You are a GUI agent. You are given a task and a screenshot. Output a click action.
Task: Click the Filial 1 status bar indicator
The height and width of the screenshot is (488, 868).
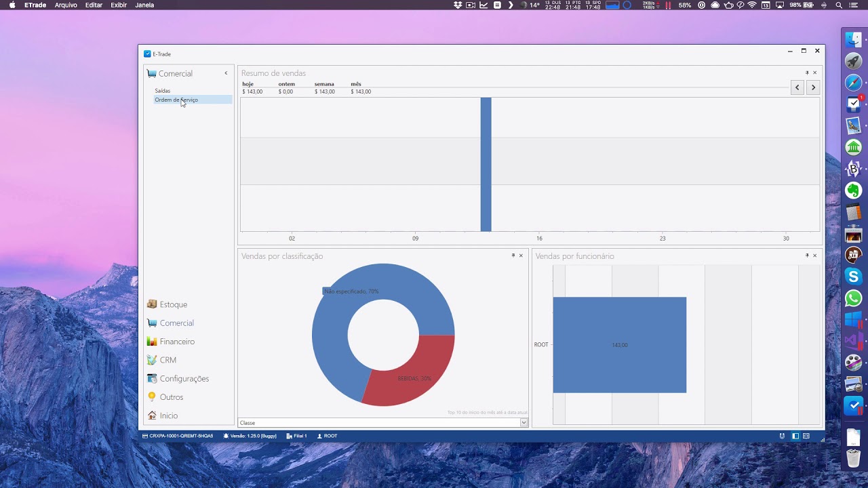(x=296, y=436)
